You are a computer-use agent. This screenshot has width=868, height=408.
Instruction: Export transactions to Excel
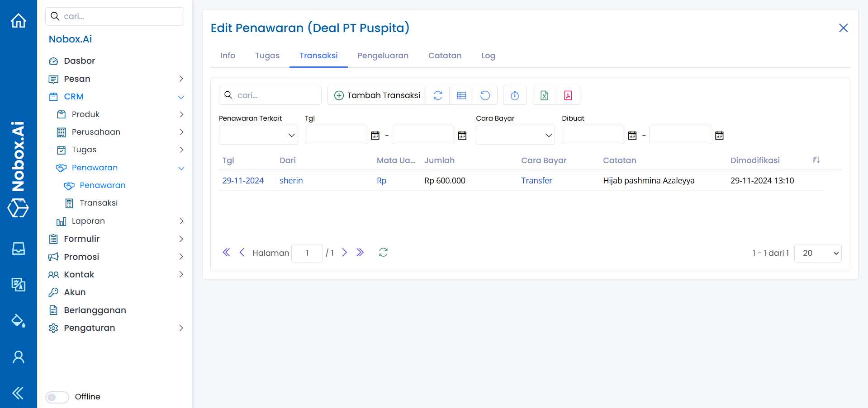(544, 95)
